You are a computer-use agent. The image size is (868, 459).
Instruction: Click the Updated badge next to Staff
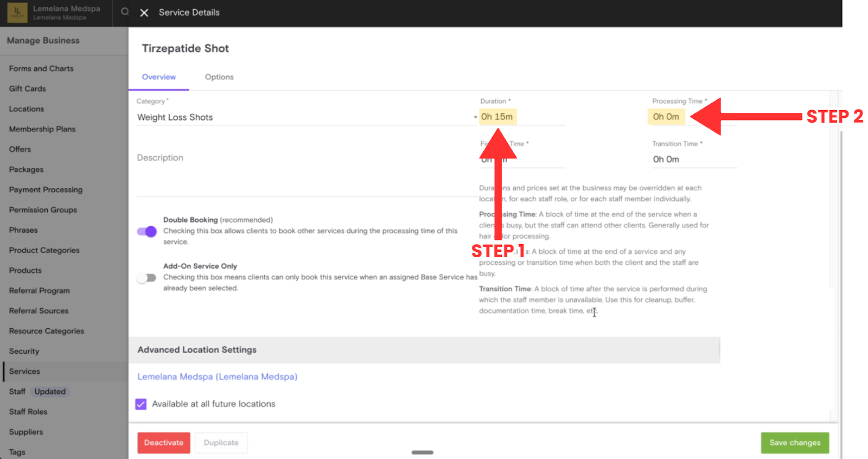click(50, 392)
